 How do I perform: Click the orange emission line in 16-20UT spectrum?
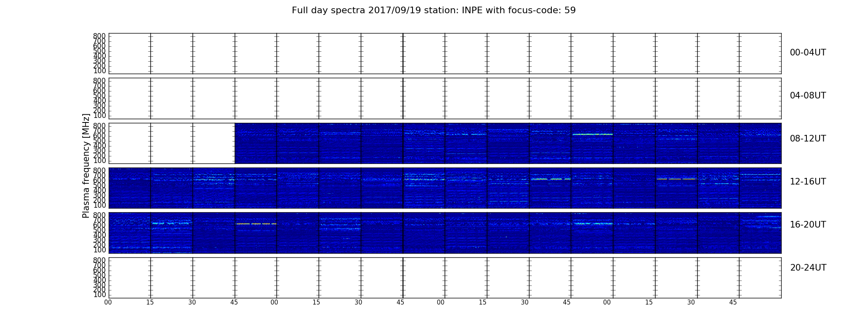coord(256,224)
